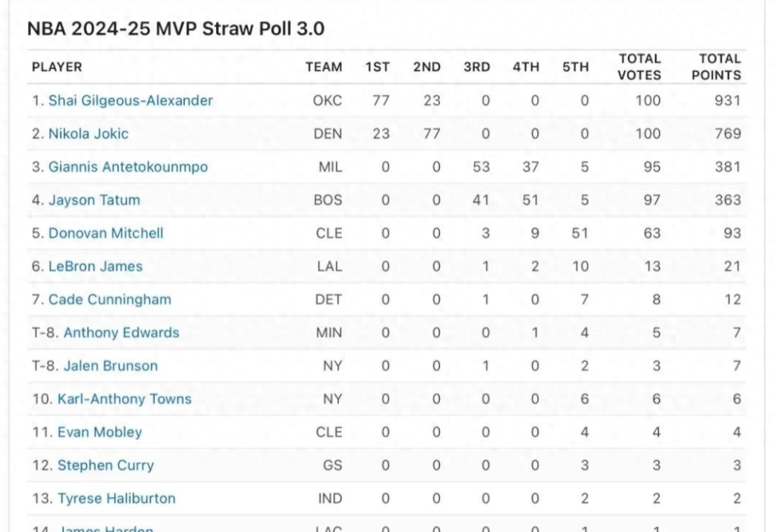Open Jalen Brunson's player page

[x=111, y=366]
